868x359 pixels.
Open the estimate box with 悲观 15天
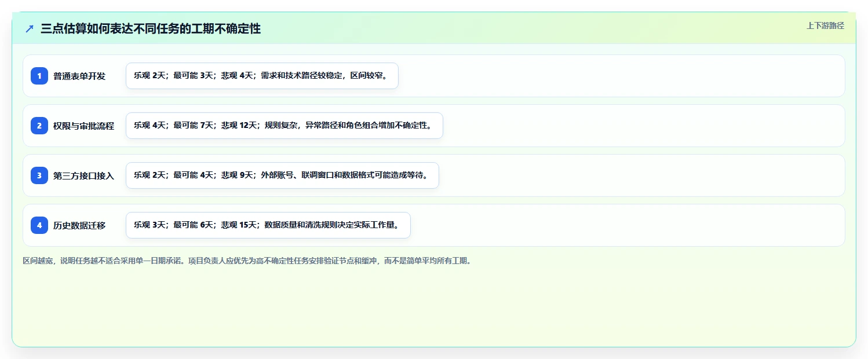268,225
